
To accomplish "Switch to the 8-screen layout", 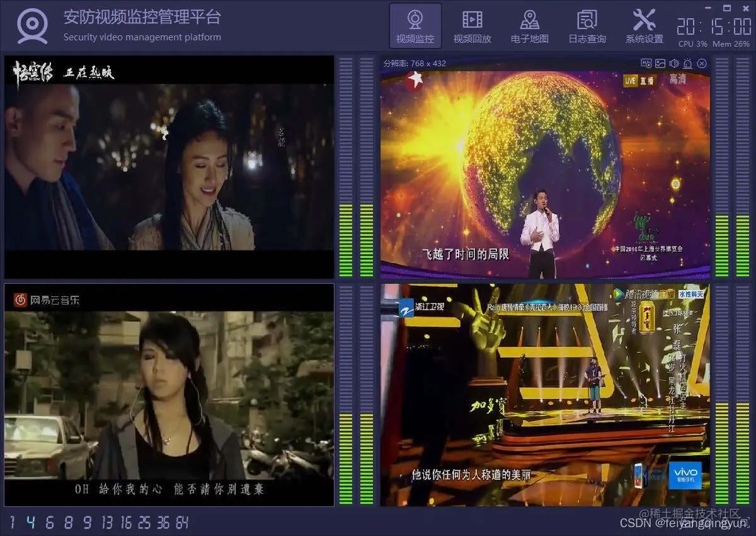I will (69, 522).
